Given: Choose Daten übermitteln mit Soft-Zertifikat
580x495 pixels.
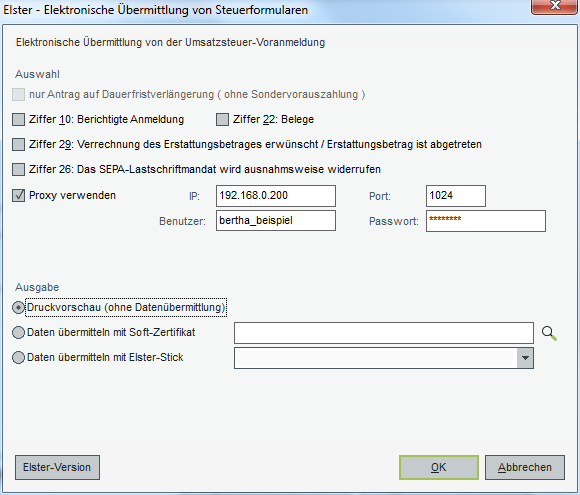Looking at the screenshot, I should pos(18,333).
